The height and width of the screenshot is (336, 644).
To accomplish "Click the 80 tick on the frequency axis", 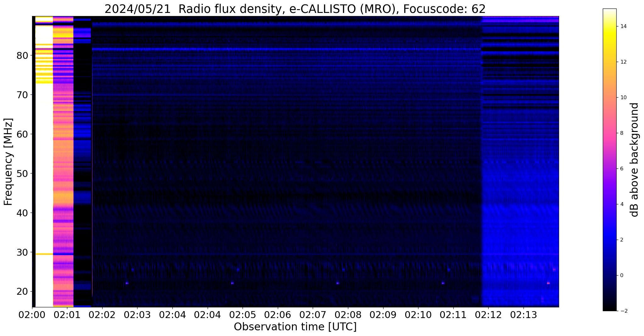I will tap(23, 56).
